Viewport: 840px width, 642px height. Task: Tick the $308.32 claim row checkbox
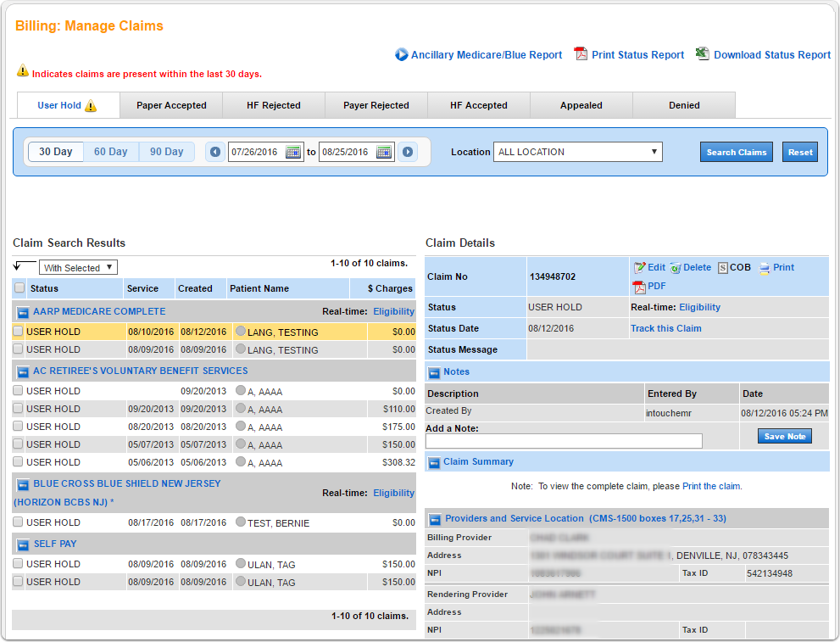click(19, 462)
